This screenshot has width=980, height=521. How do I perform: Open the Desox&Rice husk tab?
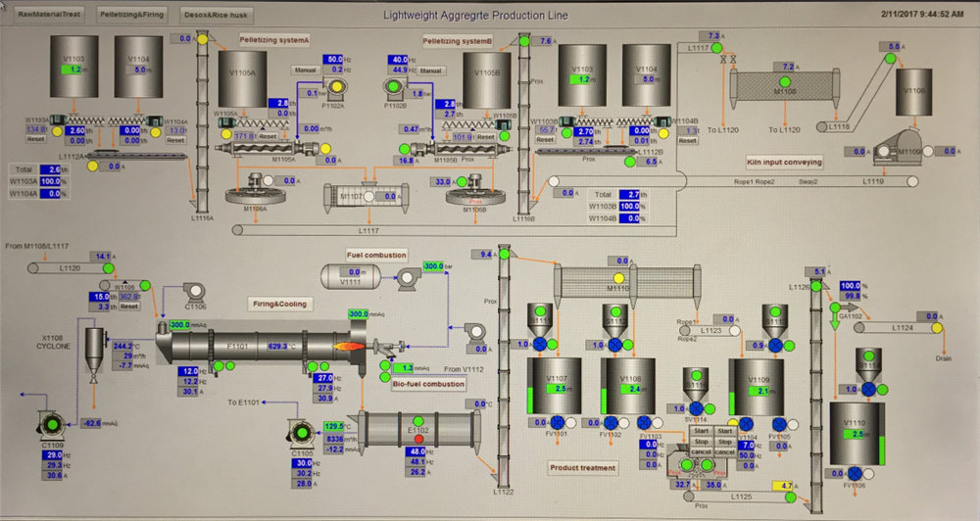coord(217,15)
